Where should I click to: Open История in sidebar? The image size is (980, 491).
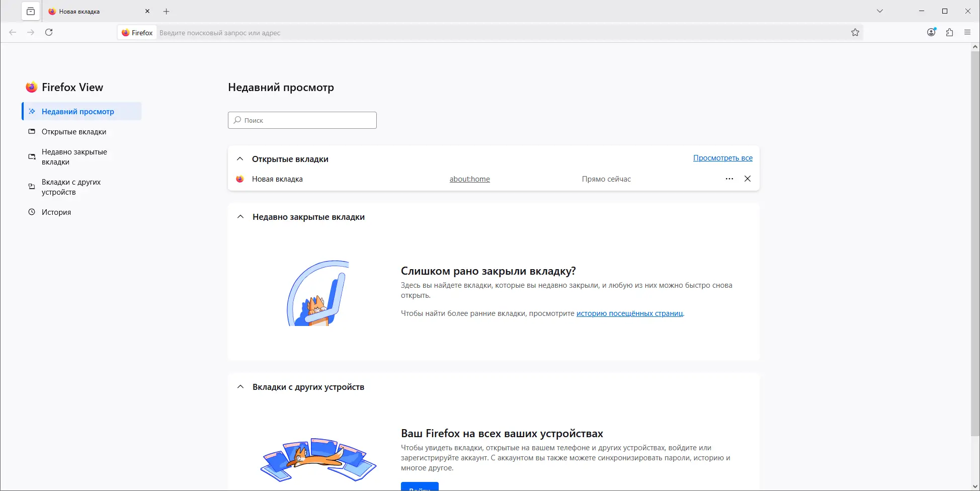coord(81,212)
